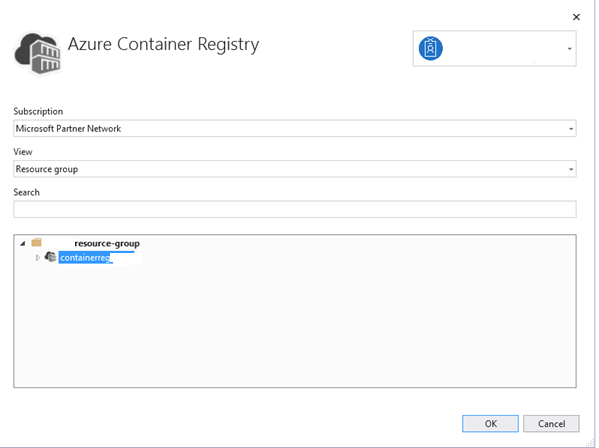Click the Azure Container Registry cloud logo

click(x=37, y=53)
